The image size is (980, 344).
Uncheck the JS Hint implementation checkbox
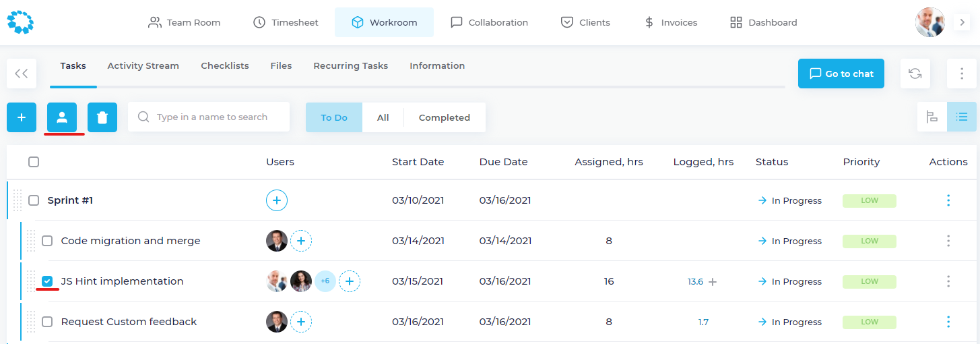click(x=47, y=281)
